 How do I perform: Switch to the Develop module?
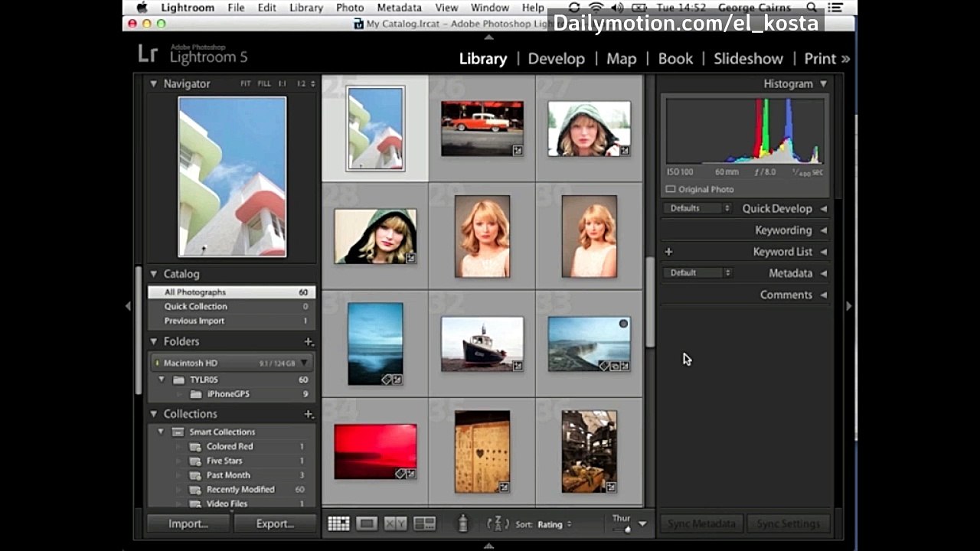click(556, 59)
